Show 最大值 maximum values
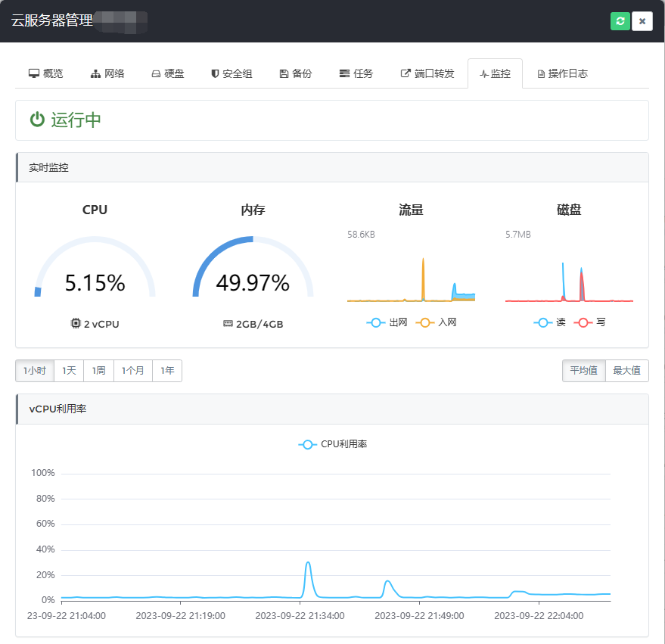The height and width of the screenshot is (644, 665). click(627, 371)
